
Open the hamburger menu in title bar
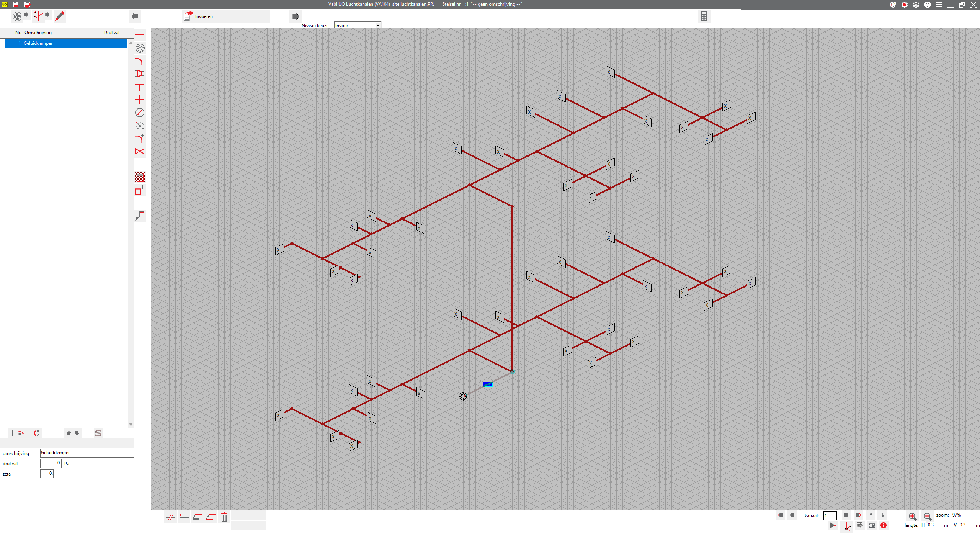pyautogui.click(x=939, y=5)
